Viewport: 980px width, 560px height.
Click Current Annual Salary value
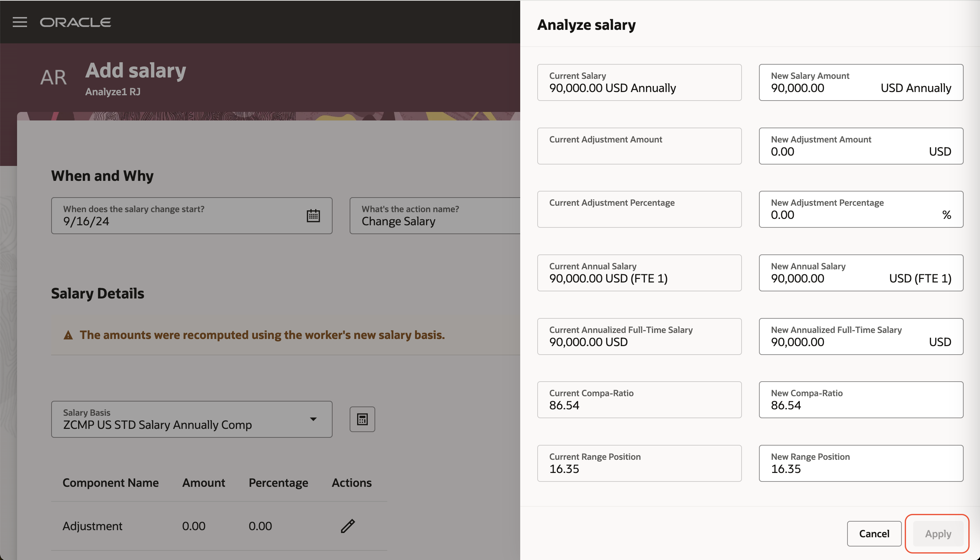click(608, 279)
